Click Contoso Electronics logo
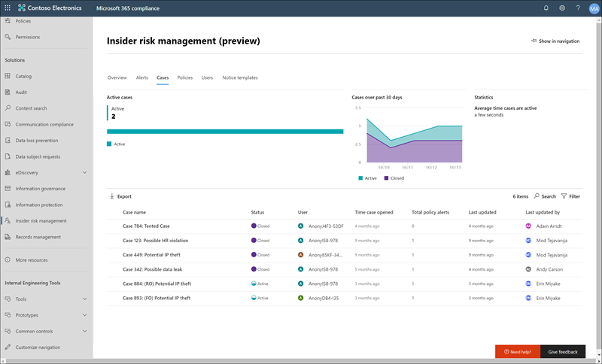 pos(50,8)
